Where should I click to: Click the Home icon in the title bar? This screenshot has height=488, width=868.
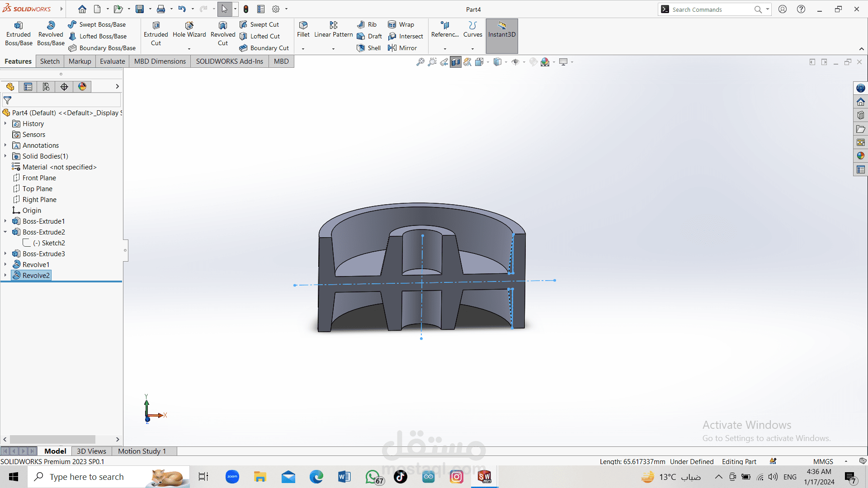point(82,9)
